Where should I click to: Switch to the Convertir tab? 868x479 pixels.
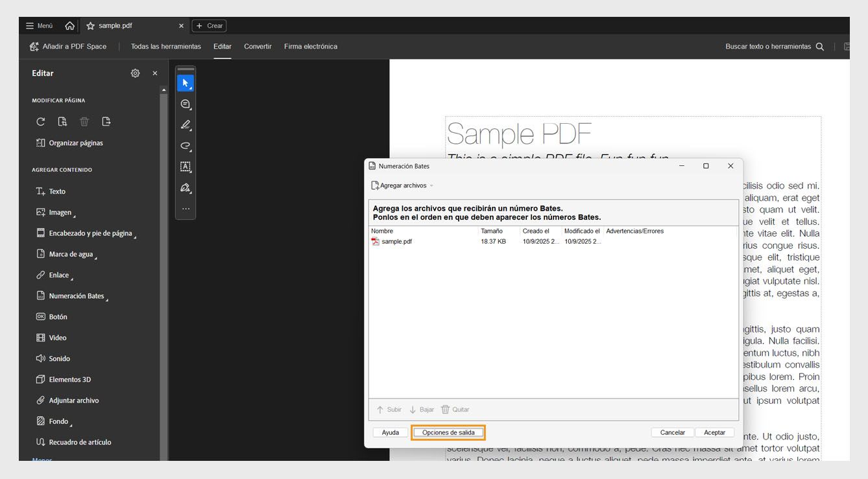coord(258,47)
